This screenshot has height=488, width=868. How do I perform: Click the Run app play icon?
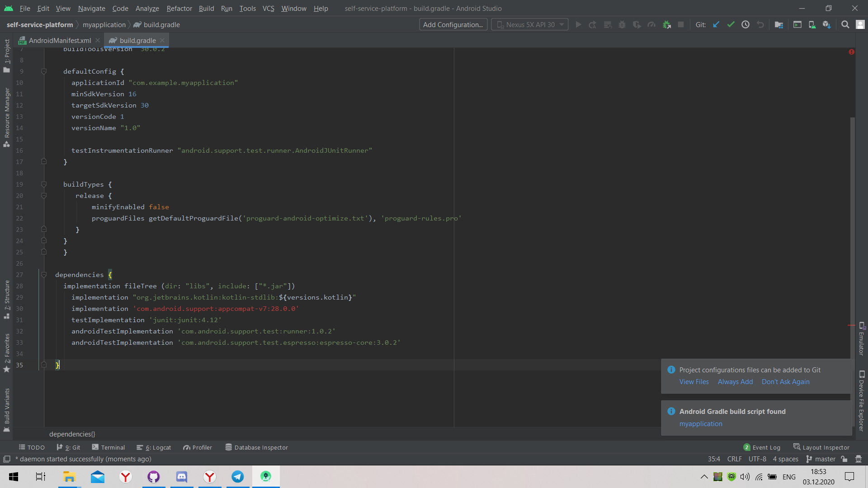(578, 25)
